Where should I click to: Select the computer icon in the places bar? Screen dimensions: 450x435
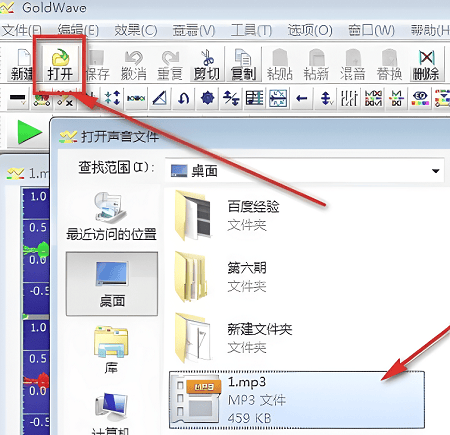coord(111,413)
